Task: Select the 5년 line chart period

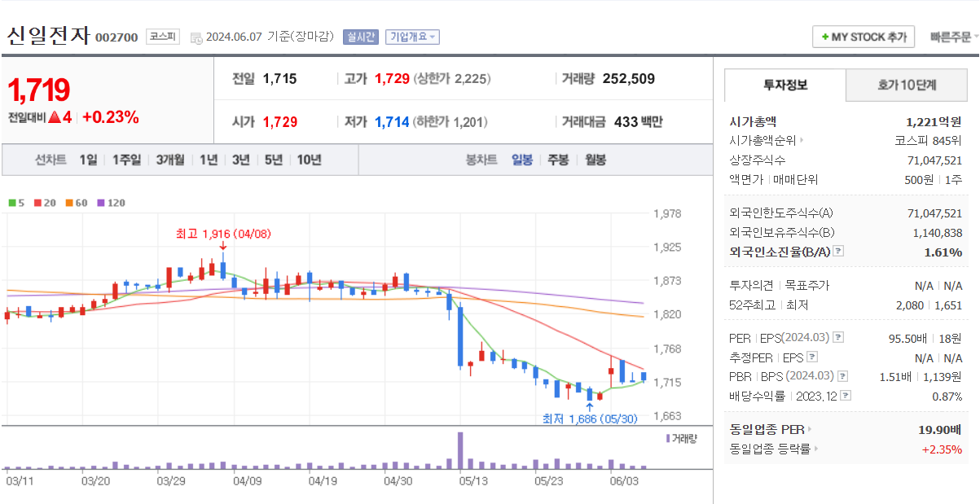Action: coord(273,160)
